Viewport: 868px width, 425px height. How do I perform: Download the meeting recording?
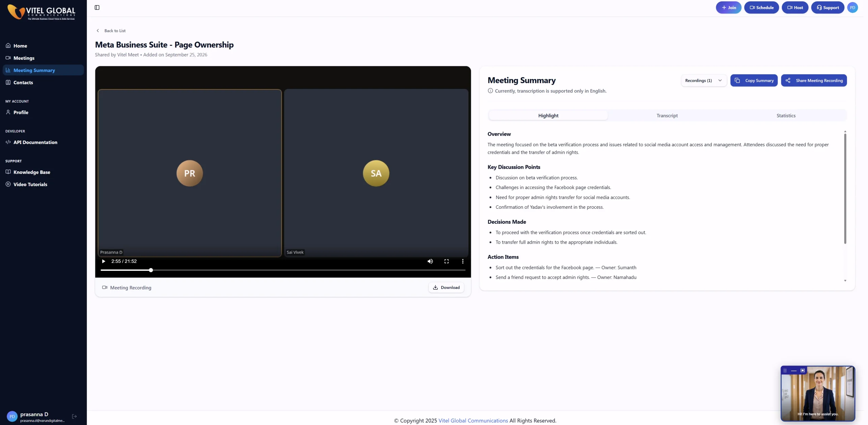pyautogui.click(x=446, y=287)
